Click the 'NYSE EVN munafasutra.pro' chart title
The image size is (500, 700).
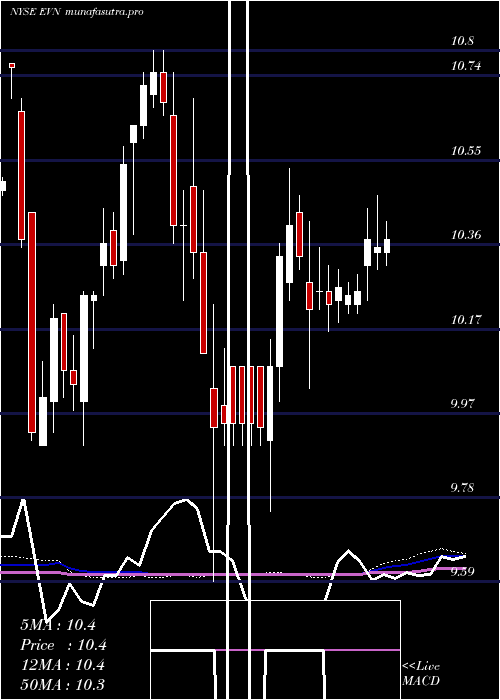point(77,12)
